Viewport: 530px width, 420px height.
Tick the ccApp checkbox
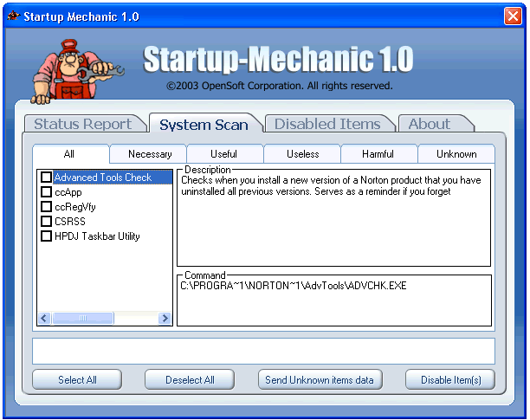pyautogui.click(x=46, y=192)
